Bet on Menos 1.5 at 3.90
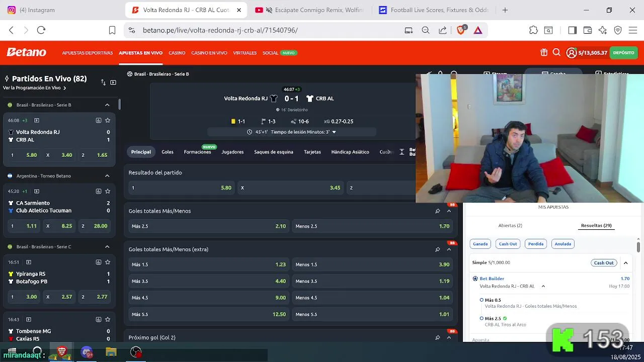 coord(372,264)
